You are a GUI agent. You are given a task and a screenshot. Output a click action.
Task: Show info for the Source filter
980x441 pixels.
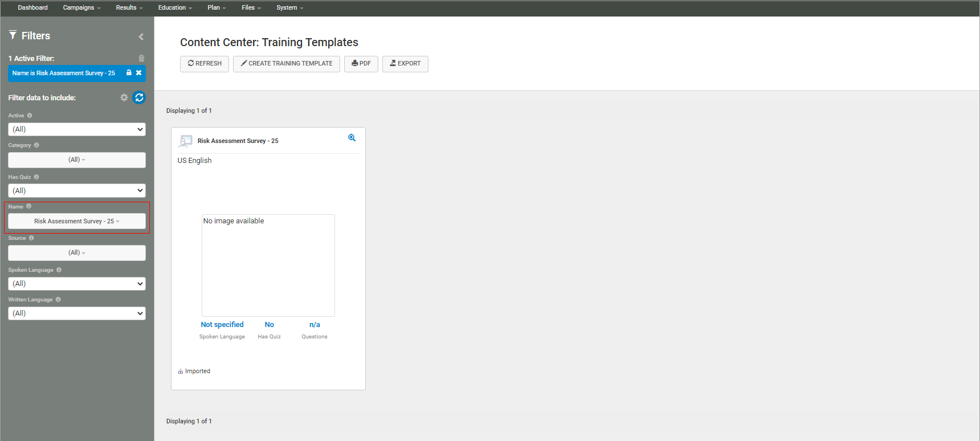[x=31, y=238]
